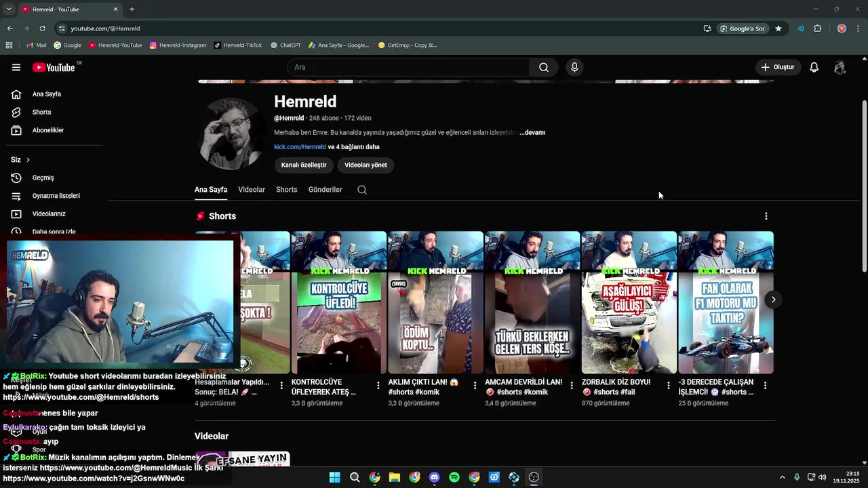Open the YouTube account avatar menu
This screenshot has width=868, height=488.
pos(840,67)
